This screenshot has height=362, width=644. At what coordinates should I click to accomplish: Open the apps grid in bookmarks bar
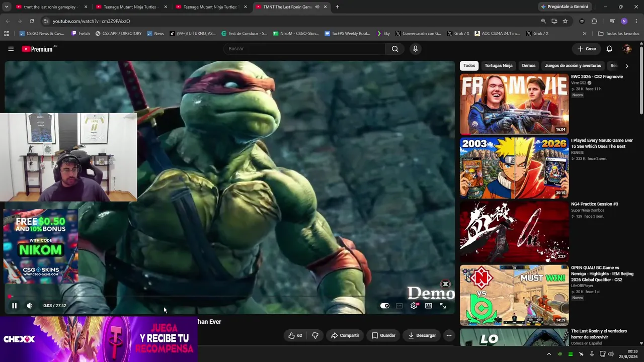coord(7,34)
